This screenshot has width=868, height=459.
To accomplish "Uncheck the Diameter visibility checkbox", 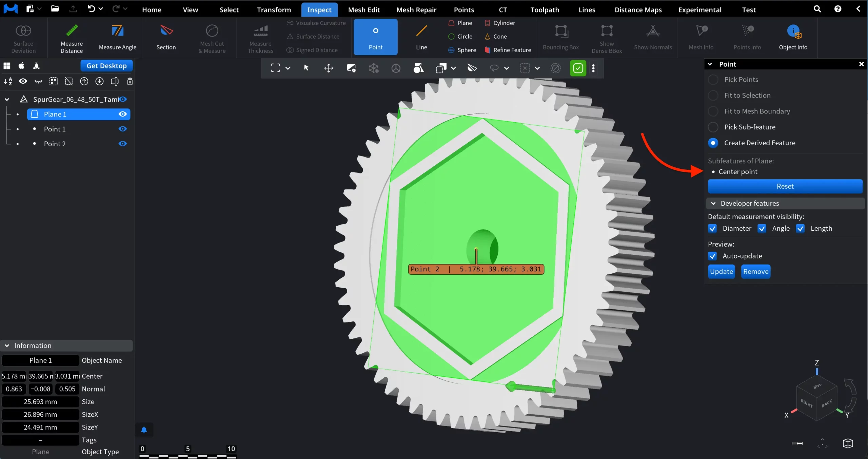I will pos(712,229).
